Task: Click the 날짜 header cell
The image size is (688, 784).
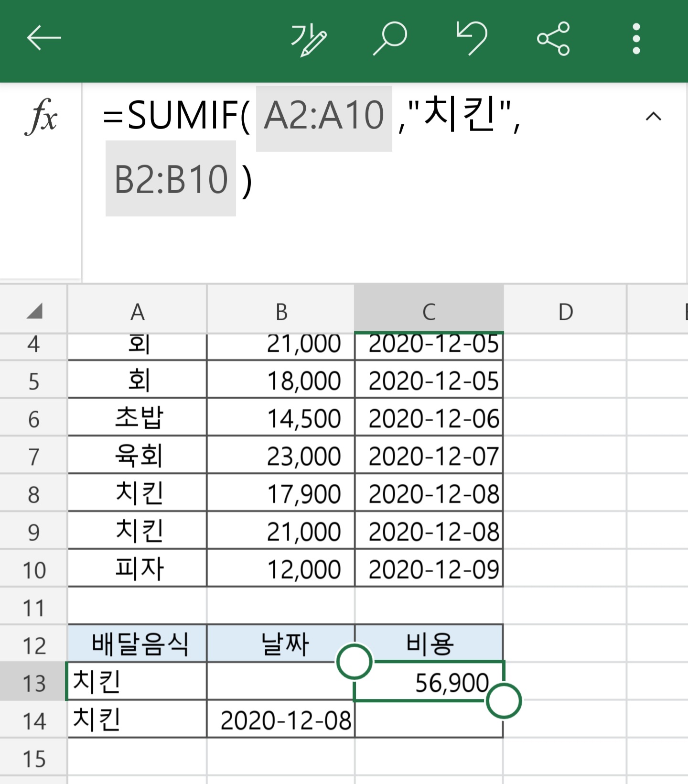Action: [281, 643]
